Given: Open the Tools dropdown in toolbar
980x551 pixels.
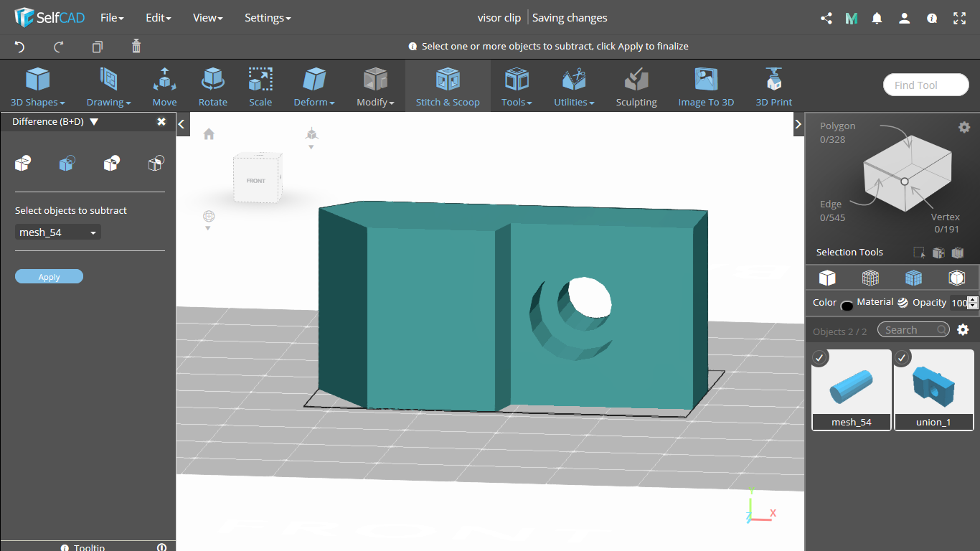Looking at the screenshot, I should [517, 86].
